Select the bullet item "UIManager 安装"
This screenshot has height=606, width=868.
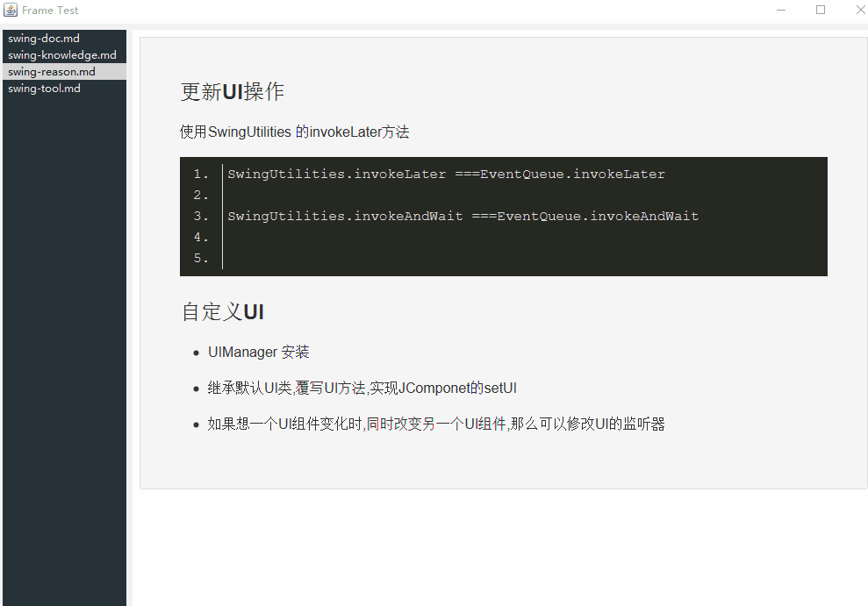(x=259, y=352)
